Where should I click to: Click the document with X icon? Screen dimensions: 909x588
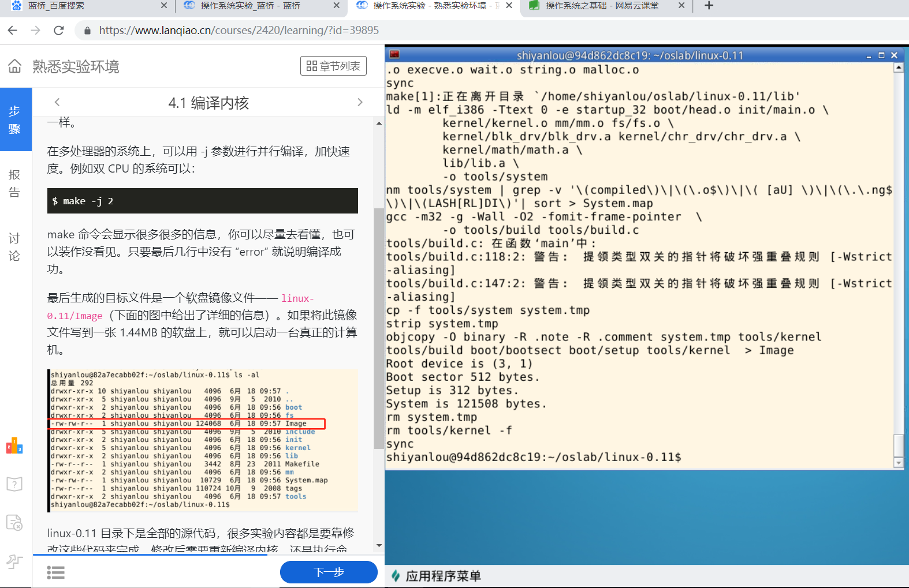click(x=14, y=523)
